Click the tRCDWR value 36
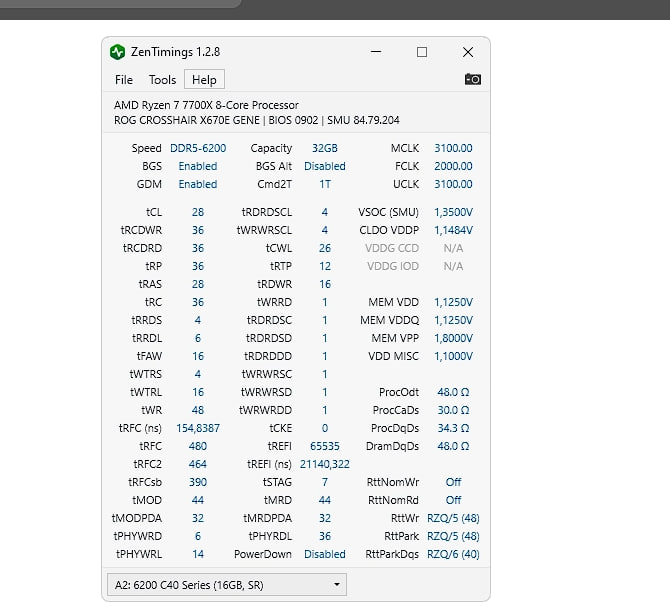The width and height of the screenshot is (670, 610). pos(198,230)
